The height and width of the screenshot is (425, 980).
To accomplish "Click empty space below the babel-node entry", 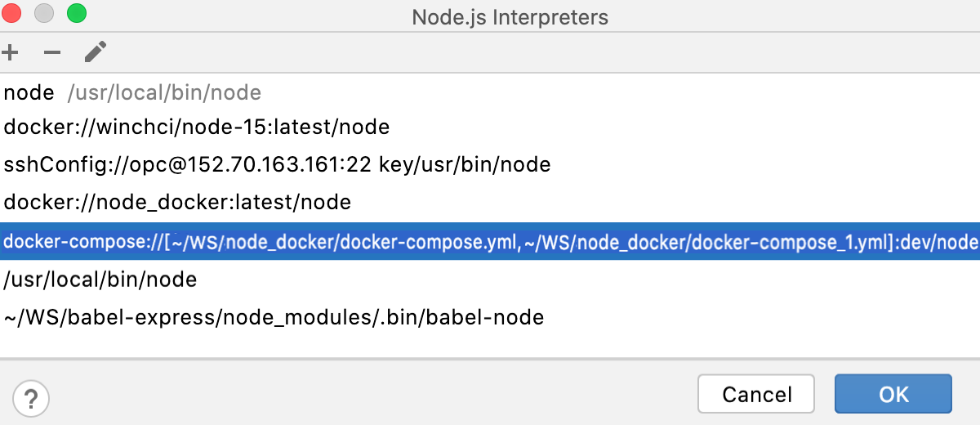I will click(x=490, y=343).
